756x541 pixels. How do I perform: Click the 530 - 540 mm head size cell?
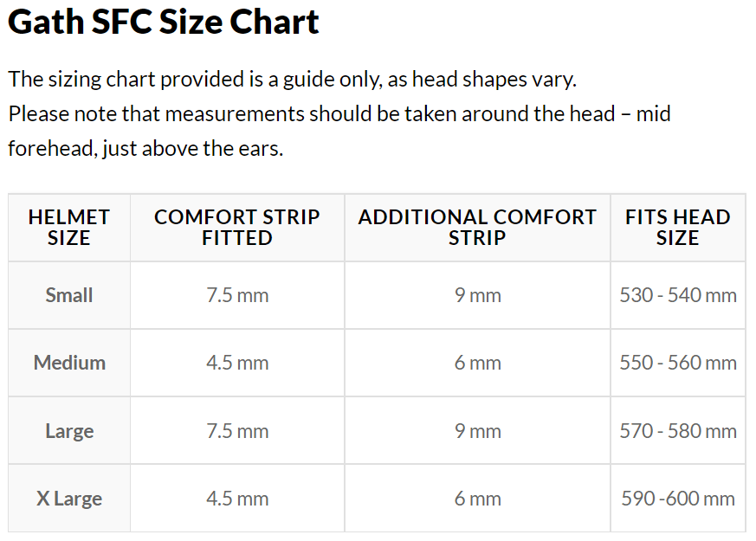click(x=678, y=295)
